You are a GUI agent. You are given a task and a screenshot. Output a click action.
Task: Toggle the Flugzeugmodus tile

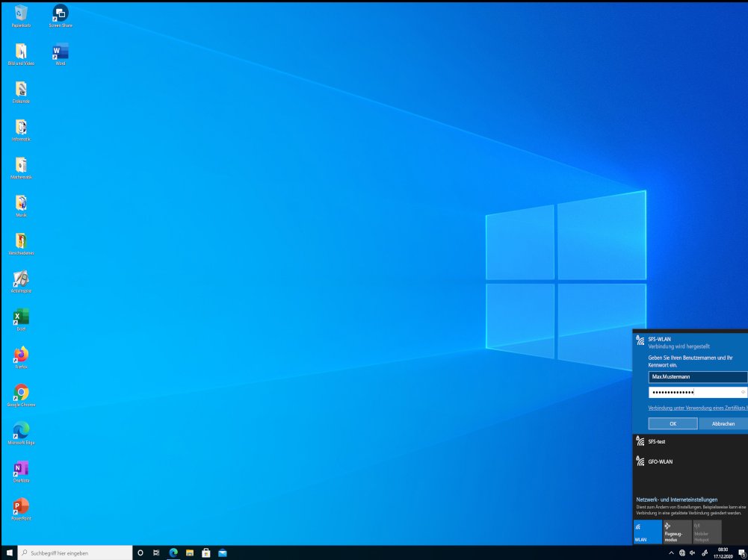[x=677, y=532]
